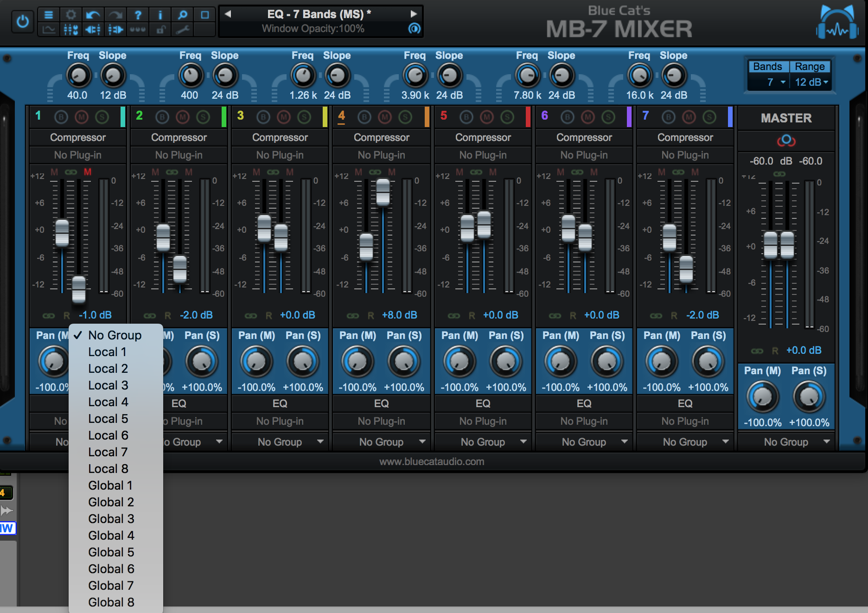Click the power bypass button
The height and width of the screenshot is (613, 868).
coord(22,22)
